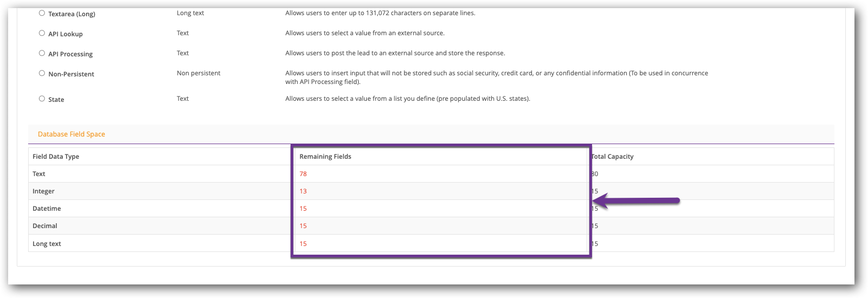Image resolution: width=868 pixels, height=298 pixels.
Task: Select the State radio button
Action: [x=42, y=99]
